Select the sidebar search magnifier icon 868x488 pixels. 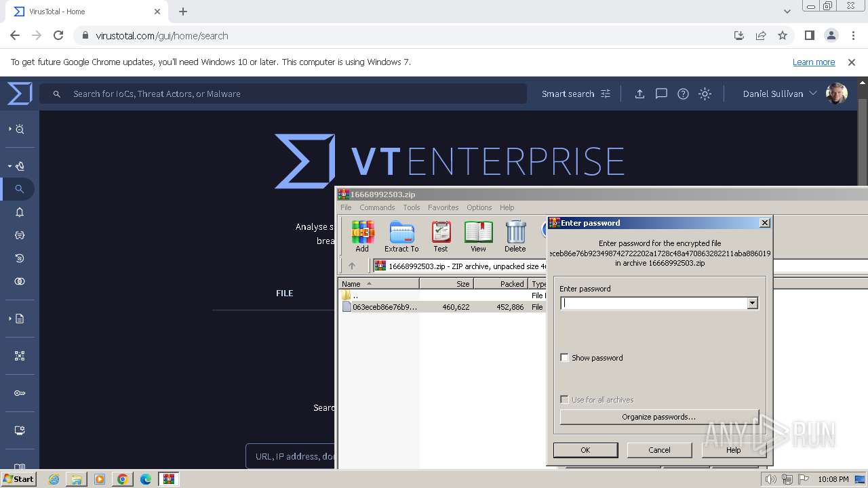coord(20,189)
